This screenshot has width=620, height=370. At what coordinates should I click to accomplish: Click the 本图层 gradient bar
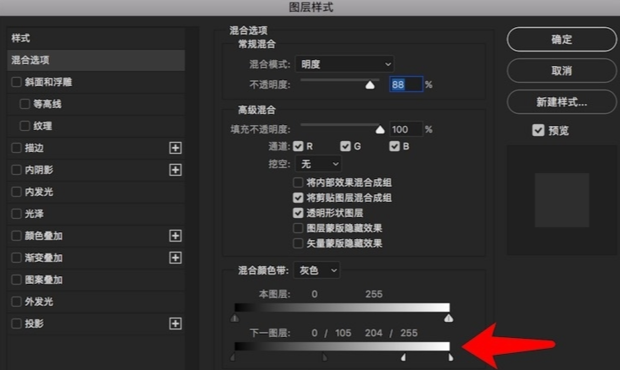click(342, 307)
